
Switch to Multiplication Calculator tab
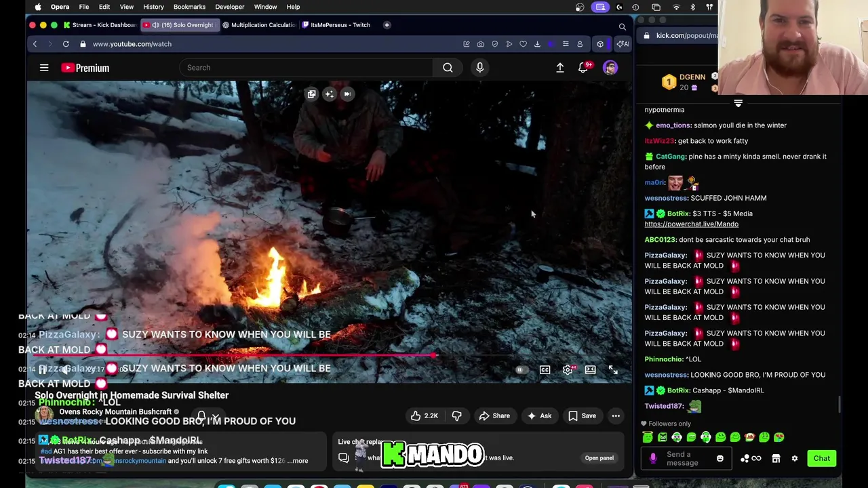259,25
